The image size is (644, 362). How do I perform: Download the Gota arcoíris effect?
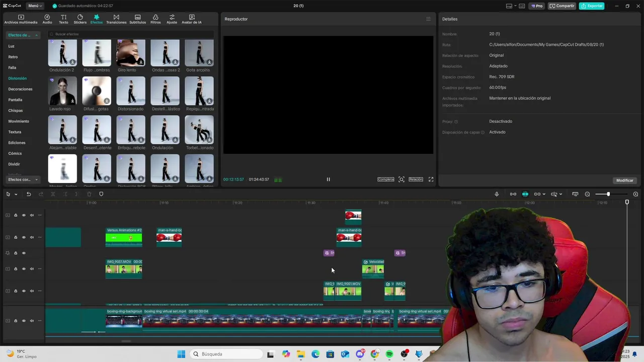pos(209,62)
